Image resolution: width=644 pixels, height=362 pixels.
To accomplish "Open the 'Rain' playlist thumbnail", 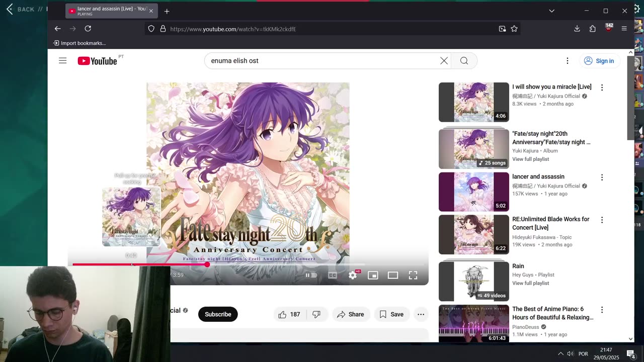I will [x=474, y=282].
